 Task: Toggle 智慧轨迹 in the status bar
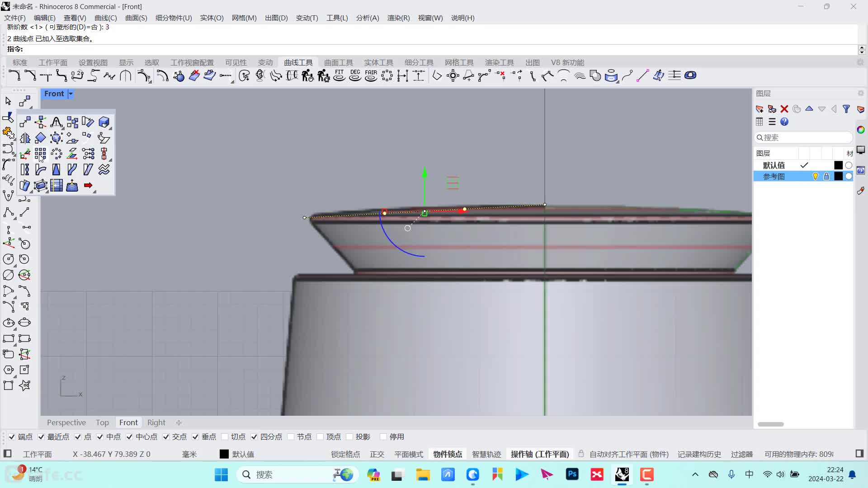click(486, 454)
